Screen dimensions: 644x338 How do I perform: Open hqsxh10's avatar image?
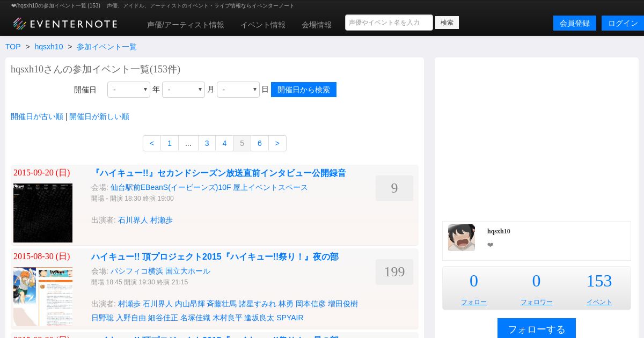point(462,238)
